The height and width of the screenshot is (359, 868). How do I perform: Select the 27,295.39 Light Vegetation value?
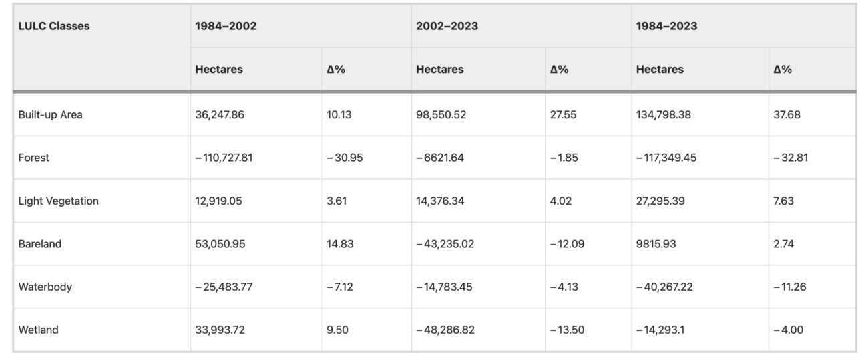(662, 201)
